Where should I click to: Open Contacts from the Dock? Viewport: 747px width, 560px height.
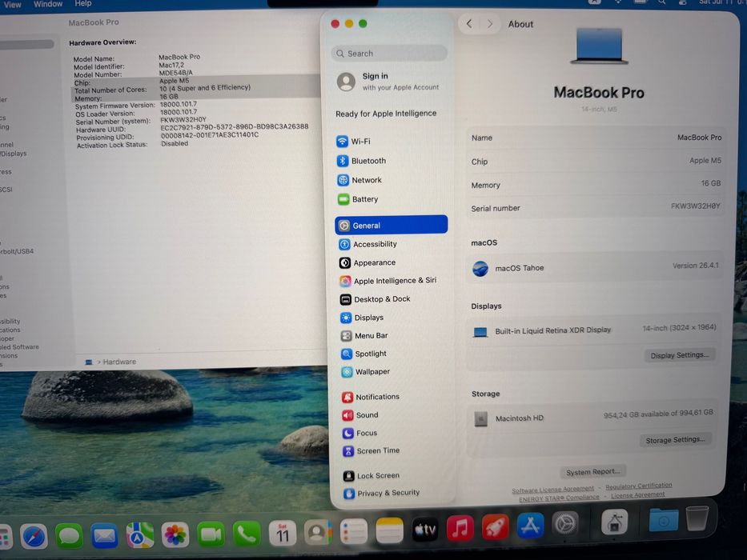pos(317,532)
